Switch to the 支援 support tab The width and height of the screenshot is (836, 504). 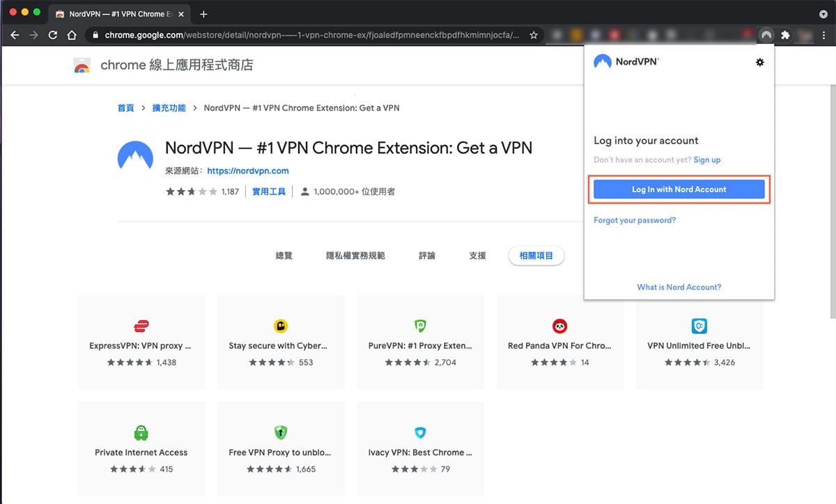coord(477,255)
